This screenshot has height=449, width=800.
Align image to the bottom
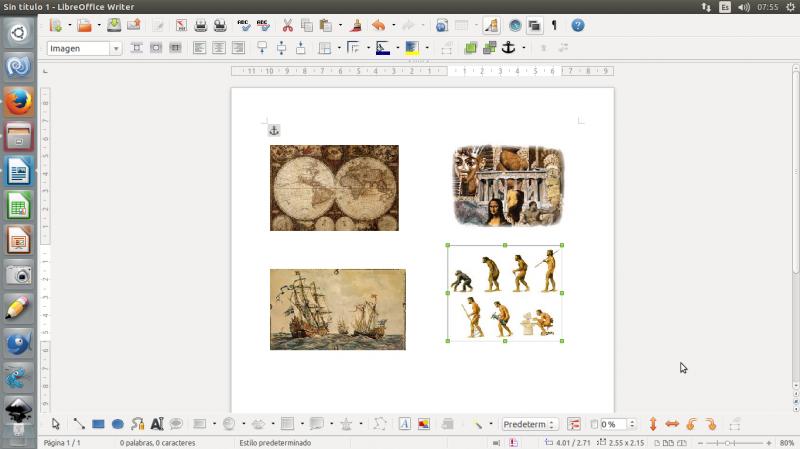point(301,48)
